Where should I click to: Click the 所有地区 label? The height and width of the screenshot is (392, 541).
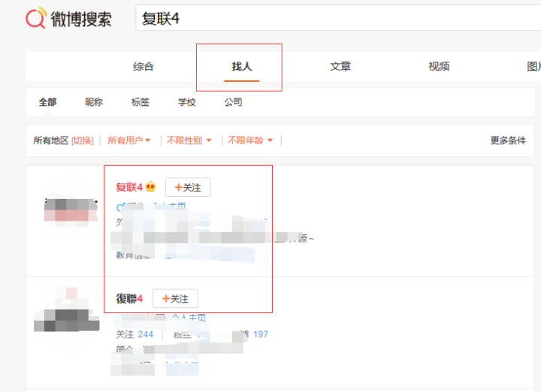pos(51,140)
